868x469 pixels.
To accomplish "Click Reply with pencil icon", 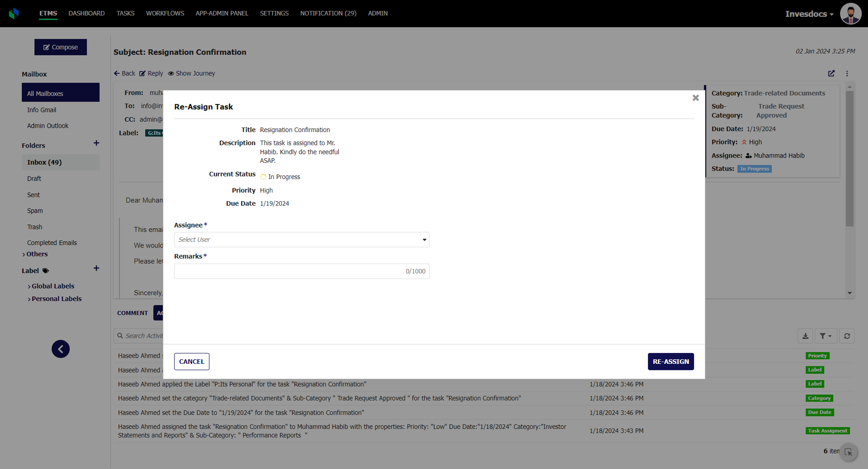I will click(x=151, y=73).
